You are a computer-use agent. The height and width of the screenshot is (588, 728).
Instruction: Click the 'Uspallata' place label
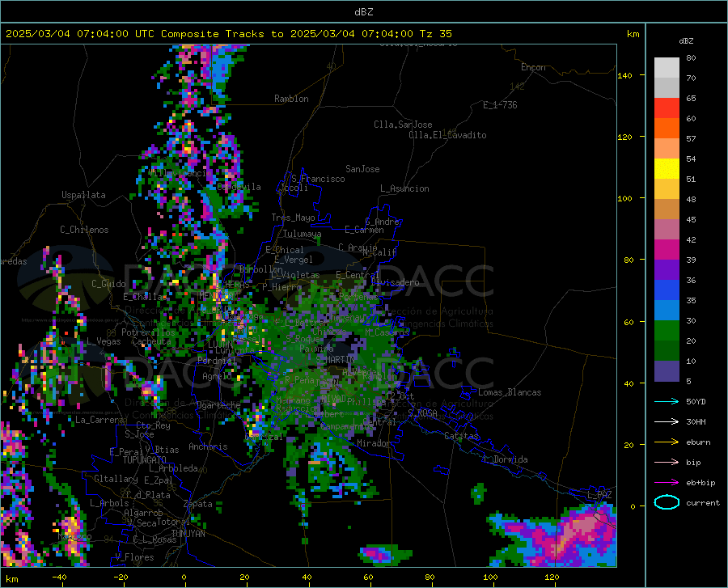coord(83,195)
